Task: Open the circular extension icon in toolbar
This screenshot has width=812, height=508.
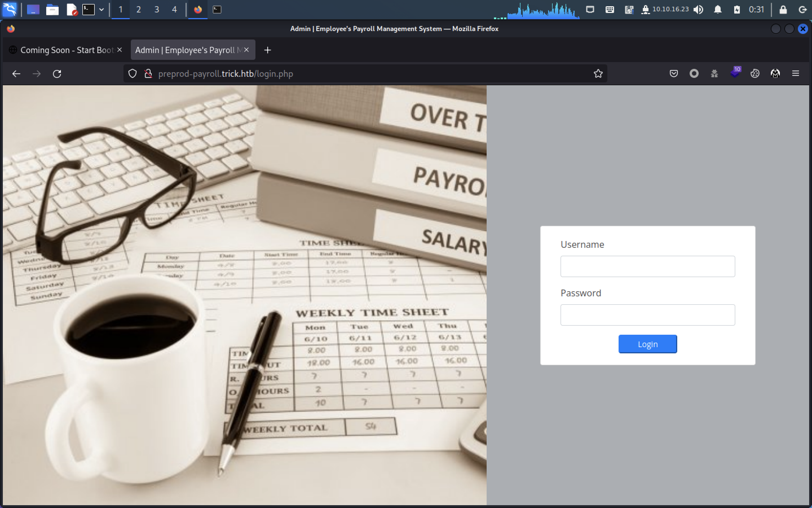Action: pyautogui.click(x=694, y=74)
